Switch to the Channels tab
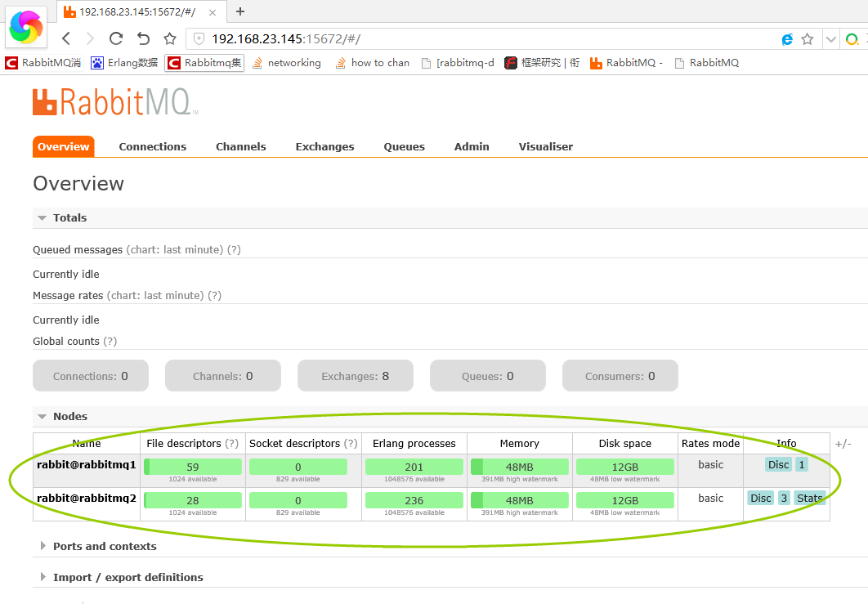The image size is (868, 604). 241,147
